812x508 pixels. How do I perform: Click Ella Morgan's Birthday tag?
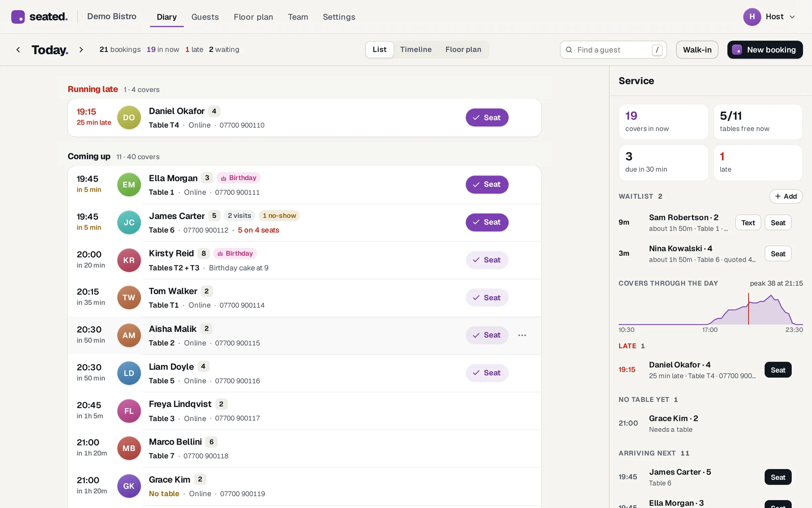click(239, 178)
